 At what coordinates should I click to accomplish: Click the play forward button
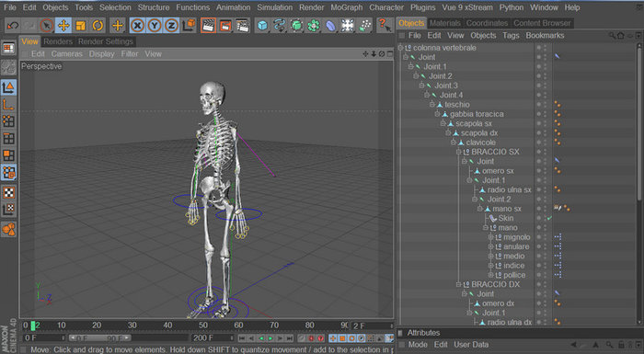(270, 338)
